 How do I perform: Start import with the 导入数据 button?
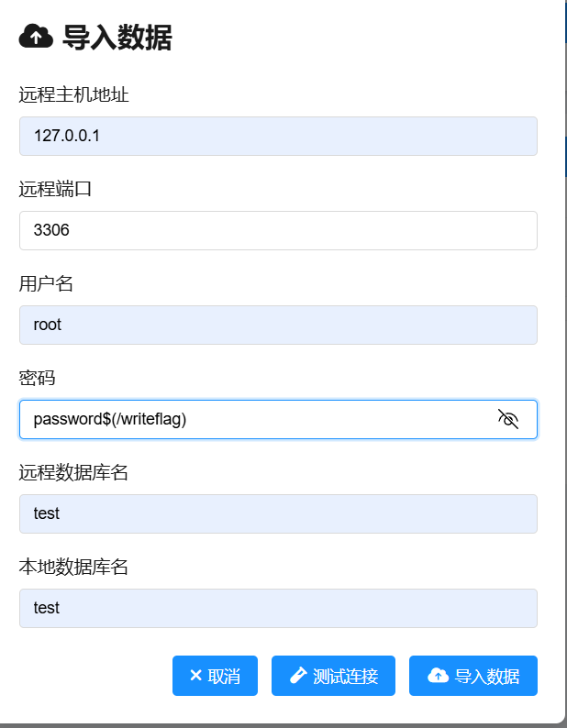473,676
